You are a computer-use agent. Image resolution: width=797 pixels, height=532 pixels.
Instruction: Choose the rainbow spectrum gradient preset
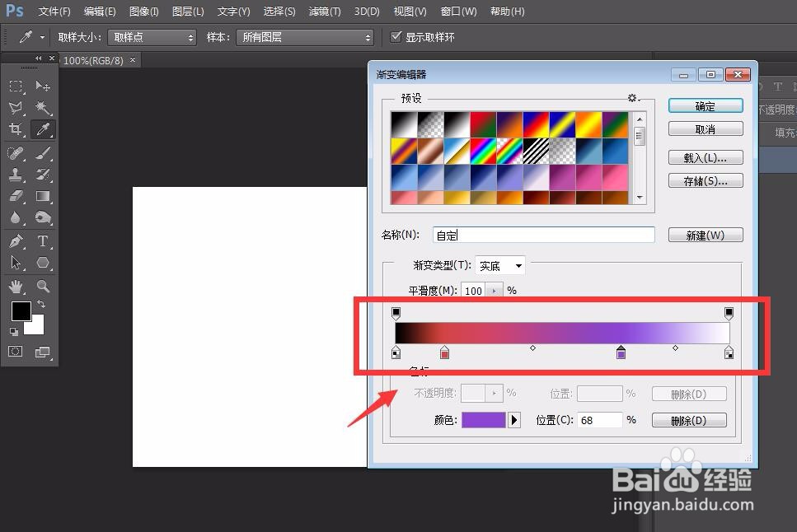[x=483, y=151]
